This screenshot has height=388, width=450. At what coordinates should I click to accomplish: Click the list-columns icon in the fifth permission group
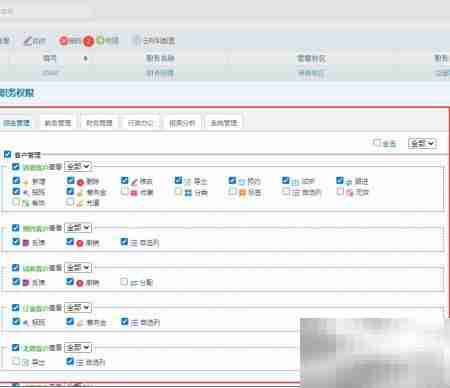tap(80, 363)
